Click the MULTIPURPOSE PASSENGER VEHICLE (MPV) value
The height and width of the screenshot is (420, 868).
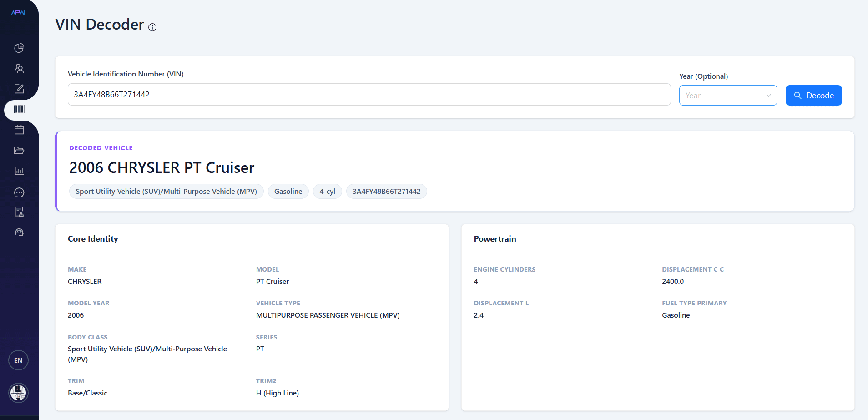pos(328,315)
